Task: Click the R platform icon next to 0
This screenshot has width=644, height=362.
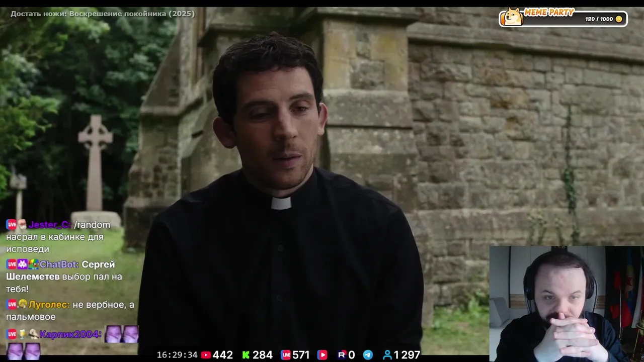Action: [x=342, y=355]
